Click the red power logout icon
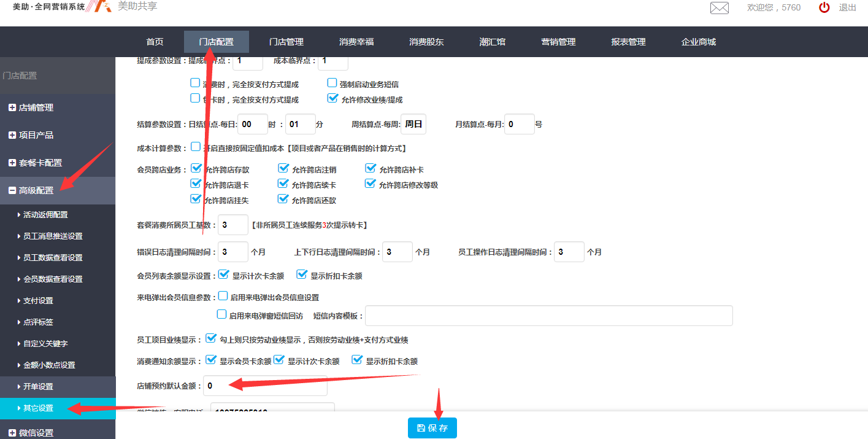 pyautogui.click(x=824, y=7)
